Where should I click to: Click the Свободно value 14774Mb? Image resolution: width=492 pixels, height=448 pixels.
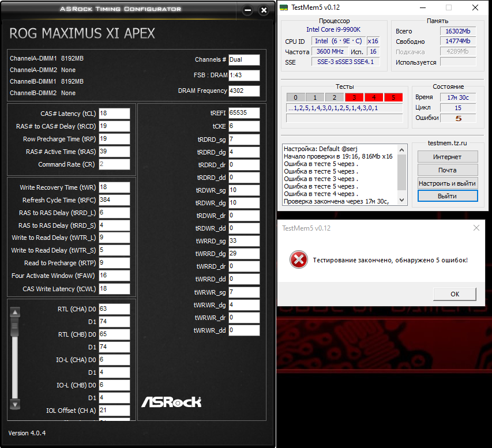(458, 41)
